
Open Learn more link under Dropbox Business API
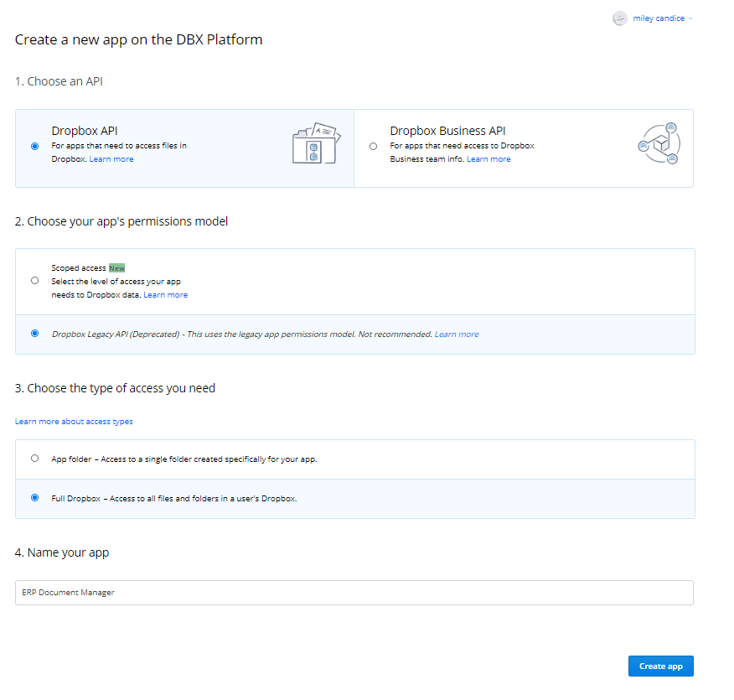488,159
